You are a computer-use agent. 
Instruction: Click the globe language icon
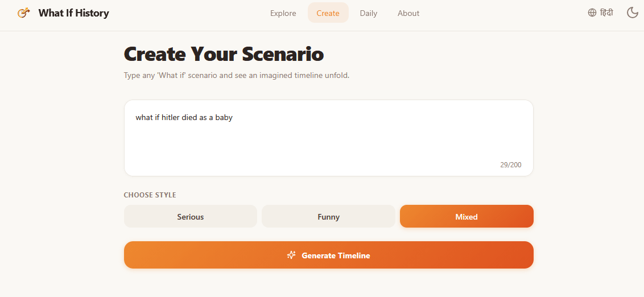pyautogui.click(x=592, y=13)
